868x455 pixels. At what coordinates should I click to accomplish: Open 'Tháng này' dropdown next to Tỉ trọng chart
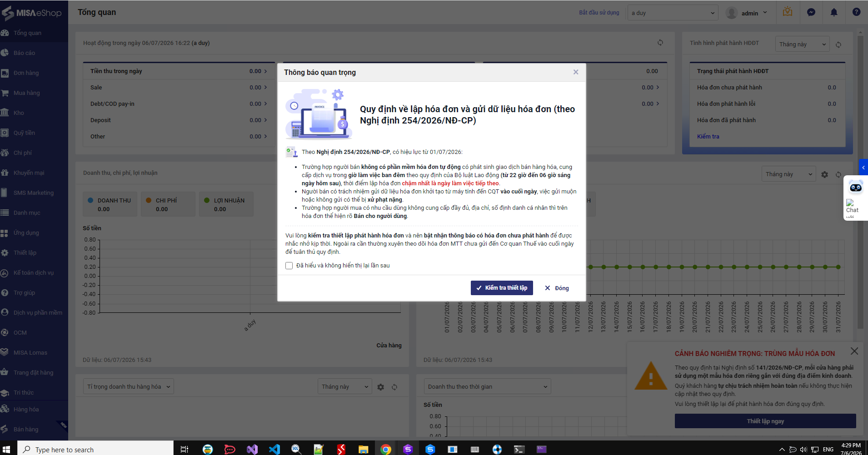(344, 387)
